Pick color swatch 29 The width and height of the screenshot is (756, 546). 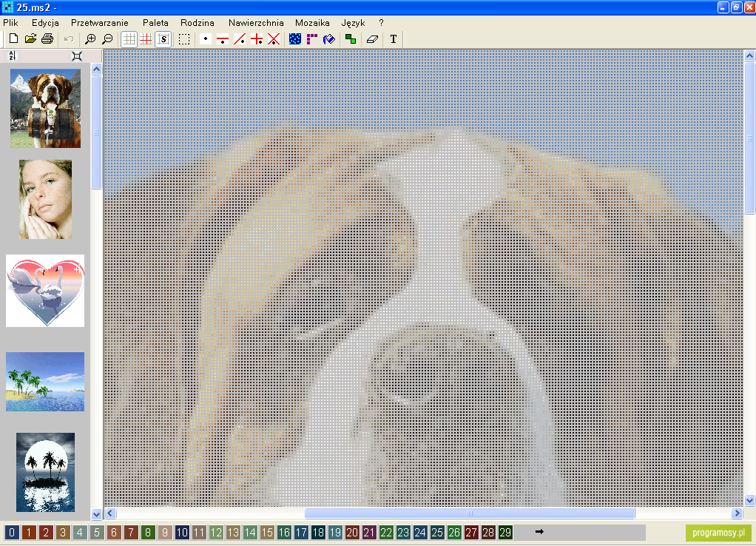504,533
